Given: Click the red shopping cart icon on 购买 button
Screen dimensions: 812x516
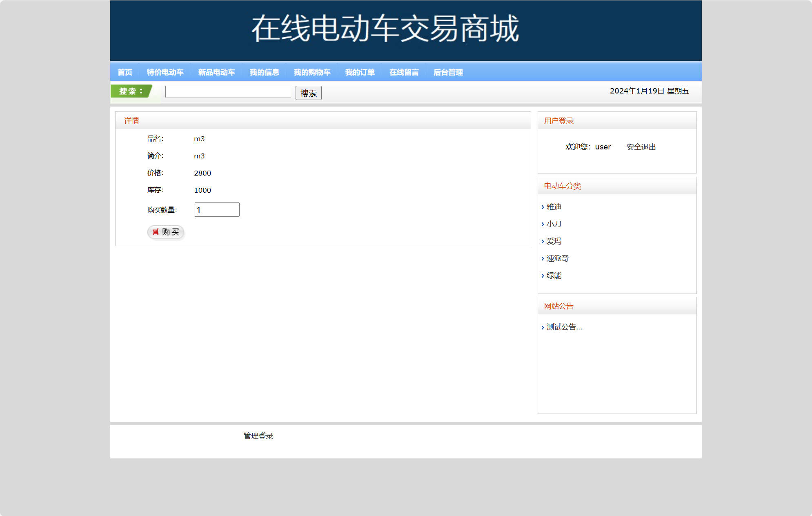Looking at the screenshot, I should coord(155,232).
